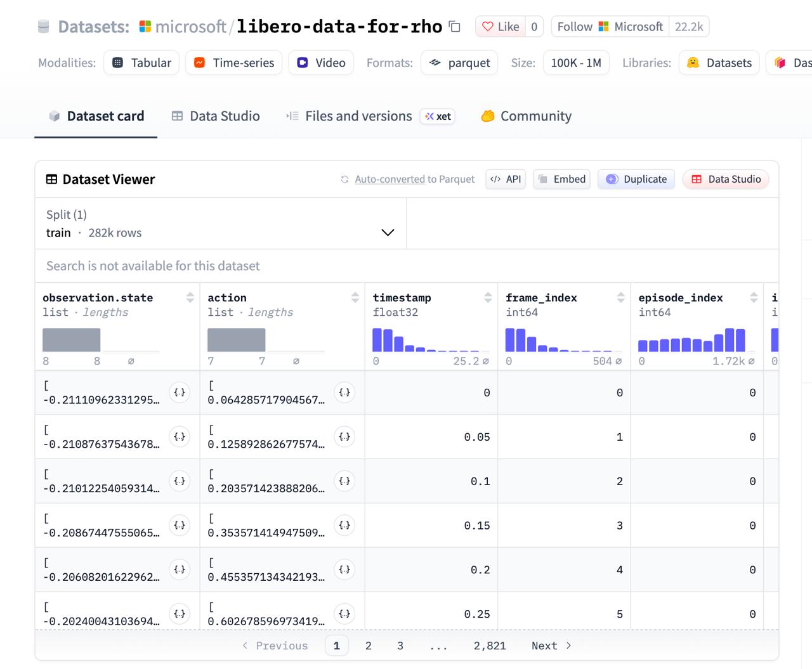Click the 100K - 1M size tag
The width and height of the screenshot is (812, 669).
[x=576, y=63]
